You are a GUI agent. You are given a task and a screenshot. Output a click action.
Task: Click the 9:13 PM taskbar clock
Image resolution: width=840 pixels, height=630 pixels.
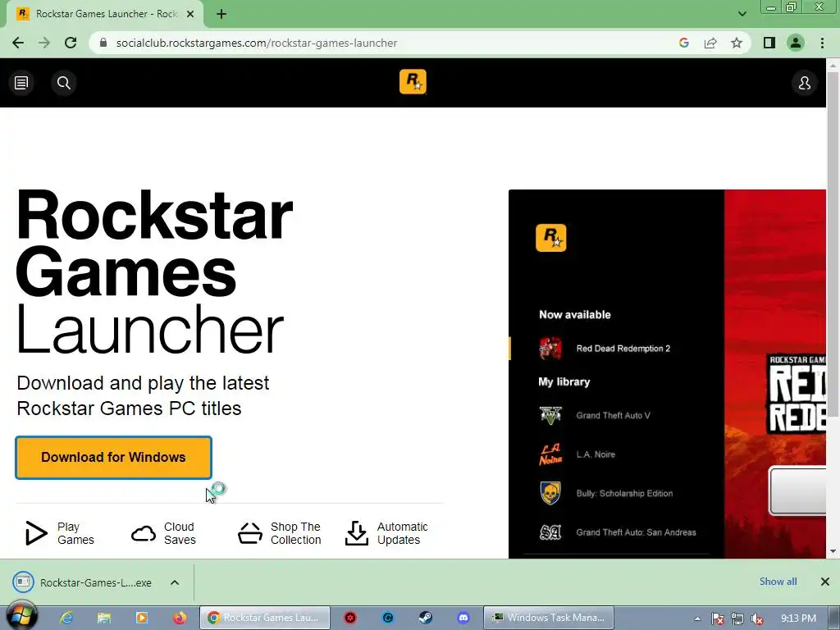pyautogui.click(x=798, y=619)
